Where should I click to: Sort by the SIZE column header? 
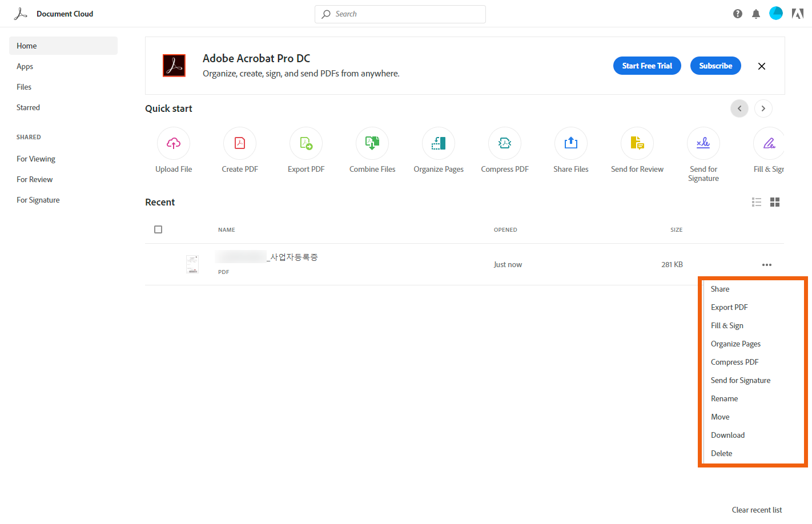(677, 230)
